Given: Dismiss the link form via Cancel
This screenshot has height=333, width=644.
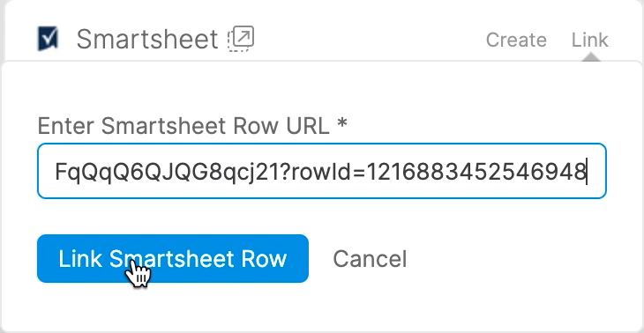Looking at the screenshot, I should (370, 259).
